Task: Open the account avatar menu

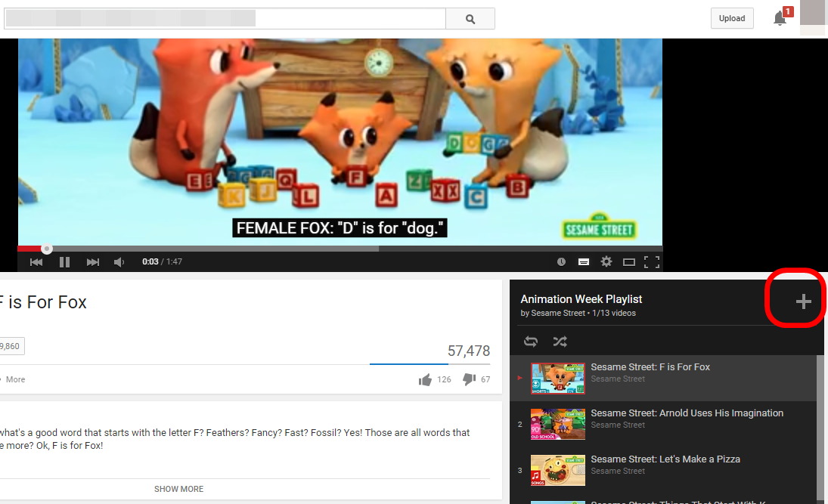Action: click(x=812, y=16)
